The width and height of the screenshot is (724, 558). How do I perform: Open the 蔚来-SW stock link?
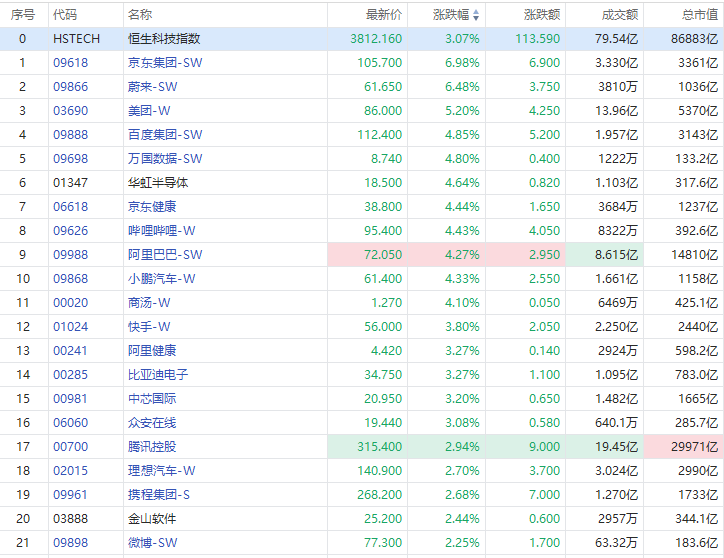(152, 87)
